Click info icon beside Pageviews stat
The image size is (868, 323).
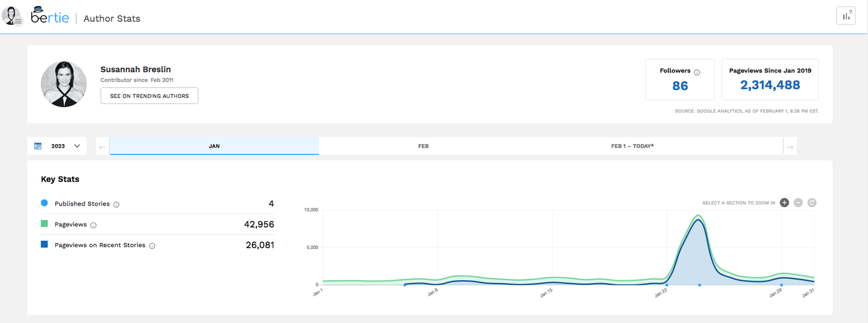(x=93, y=225)
